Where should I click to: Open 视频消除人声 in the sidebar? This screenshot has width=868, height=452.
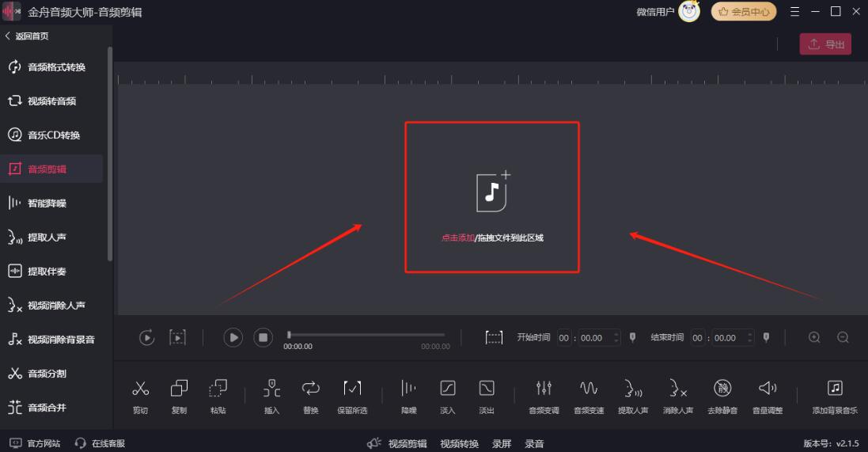coord(51,306)
